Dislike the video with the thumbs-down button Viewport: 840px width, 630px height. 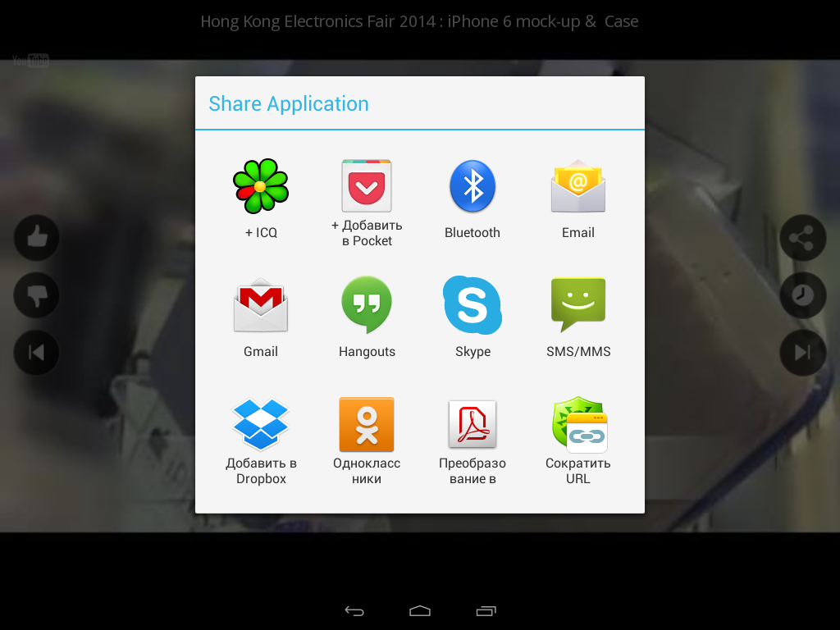36,294
